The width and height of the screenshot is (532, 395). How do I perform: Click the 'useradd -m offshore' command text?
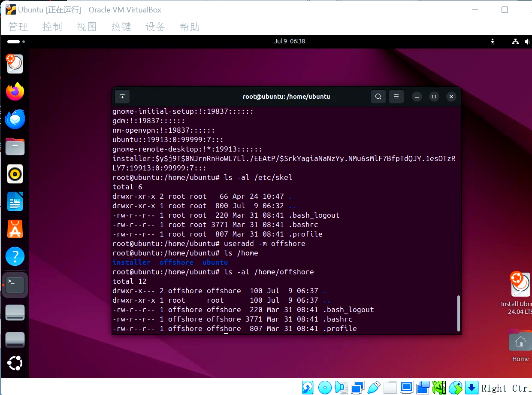(264, 243)
